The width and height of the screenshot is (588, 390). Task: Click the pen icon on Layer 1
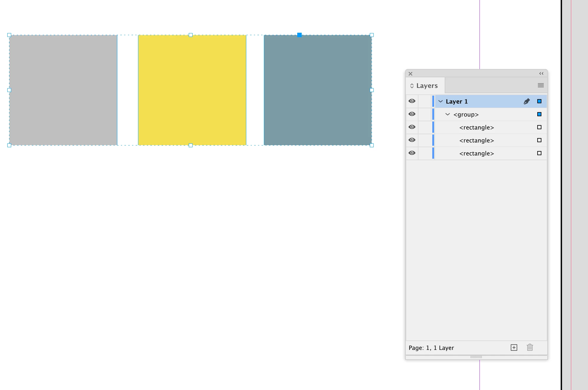pyautogui.click(x=527, y=101)
